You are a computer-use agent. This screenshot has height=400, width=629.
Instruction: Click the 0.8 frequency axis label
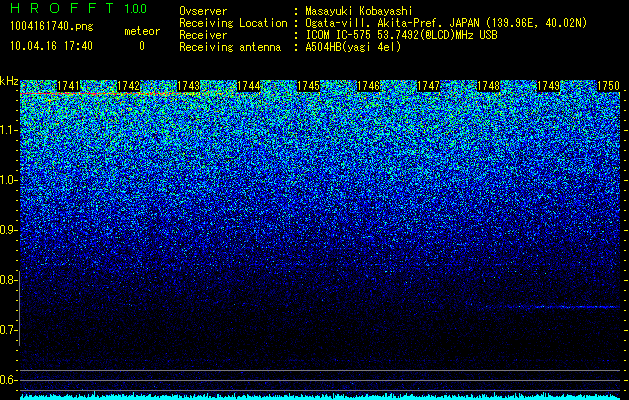tap(8, 280)
